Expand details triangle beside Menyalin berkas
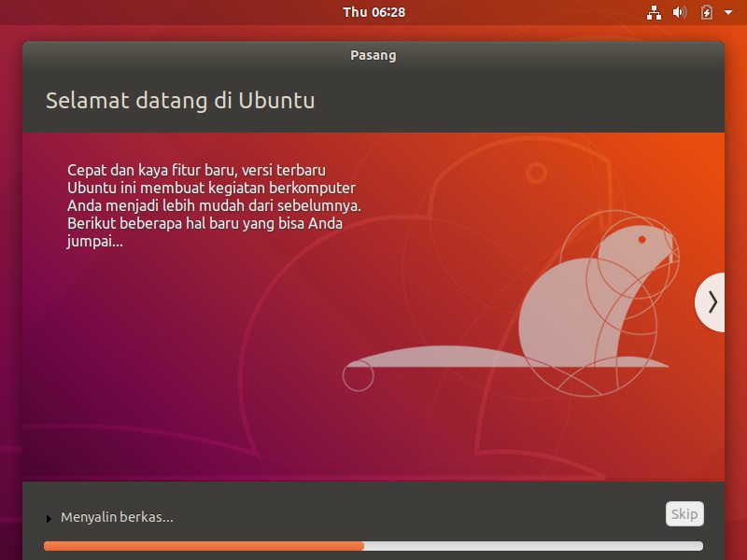 pyautogui.click(x=49, y=518)
